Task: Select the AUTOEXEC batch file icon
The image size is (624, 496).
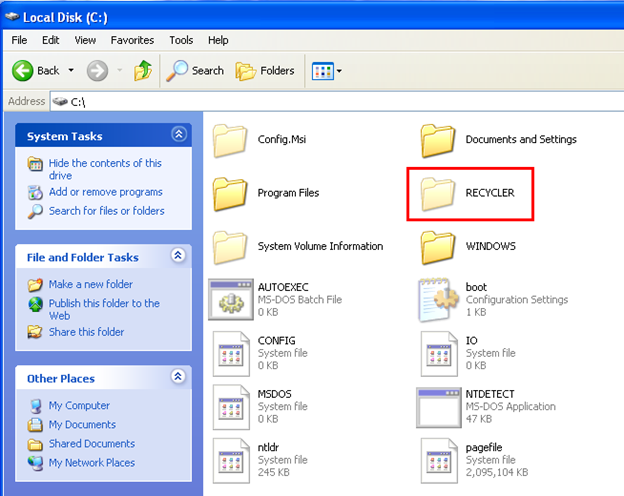Action: tap(230, 299)
